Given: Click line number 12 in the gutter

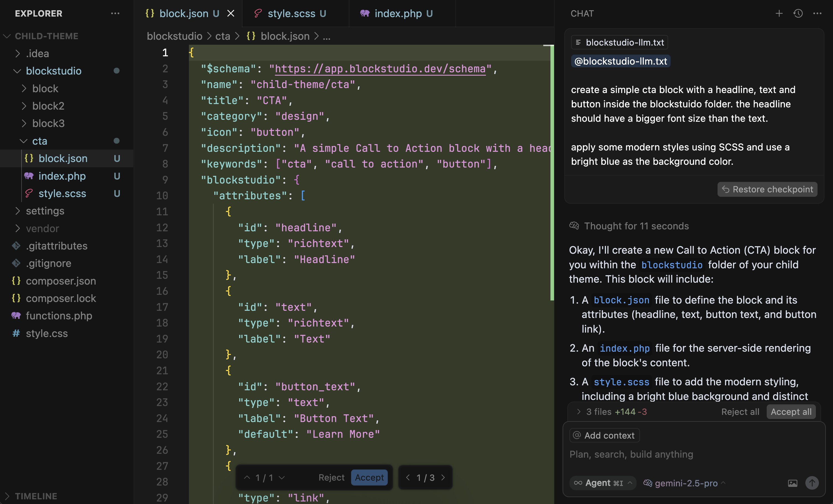Looking at the screenshot, I should (x=162, y=228).
